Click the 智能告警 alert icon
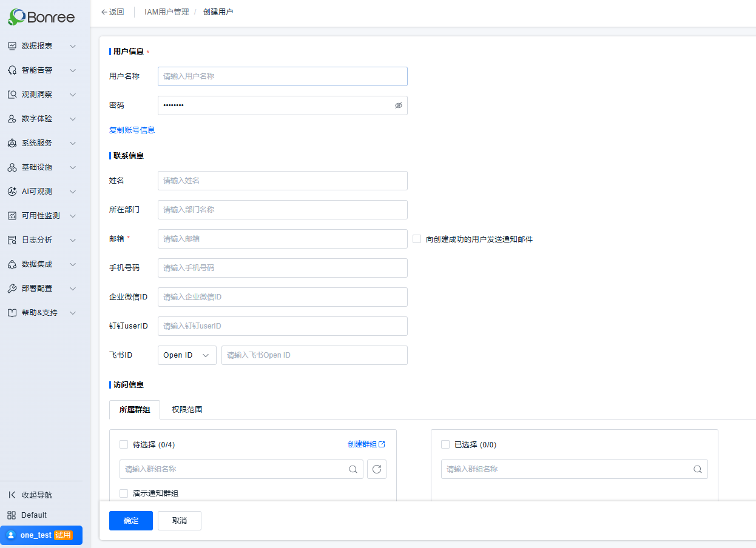This screenshot has width=756, height=548. point(12,70)
